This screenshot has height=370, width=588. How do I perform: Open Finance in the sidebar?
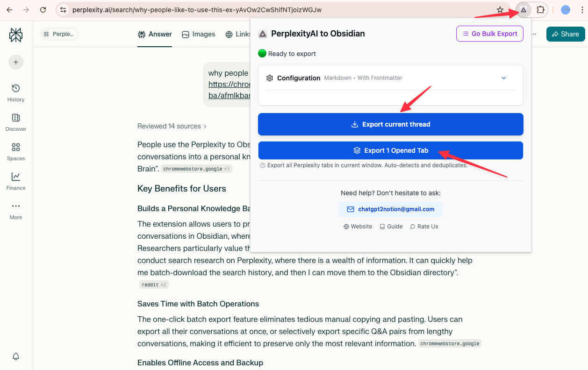16,181
